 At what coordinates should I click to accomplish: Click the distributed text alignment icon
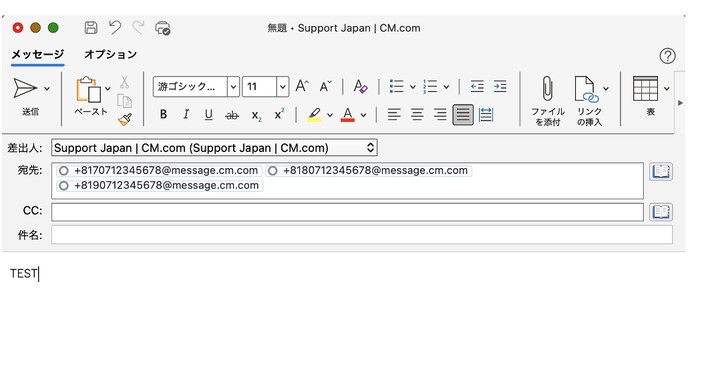tap(486, 115)
